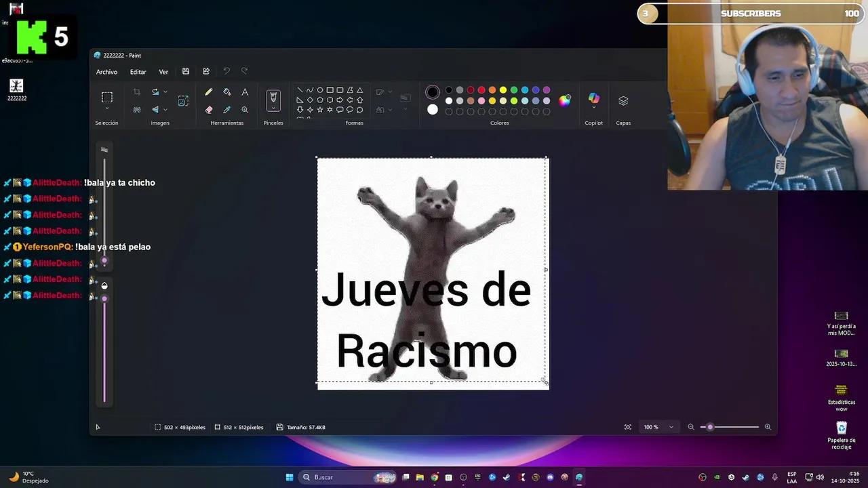Expand the brush type chevron under Pinceles
This screenshot has height=488, width=868.
point(273,108)
